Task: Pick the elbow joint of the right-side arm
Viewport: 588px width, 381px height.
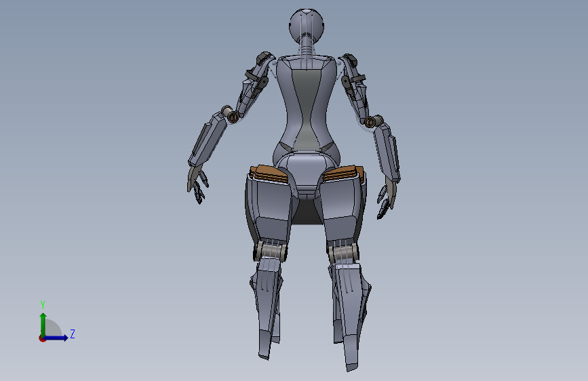Action: pos(374,121)
